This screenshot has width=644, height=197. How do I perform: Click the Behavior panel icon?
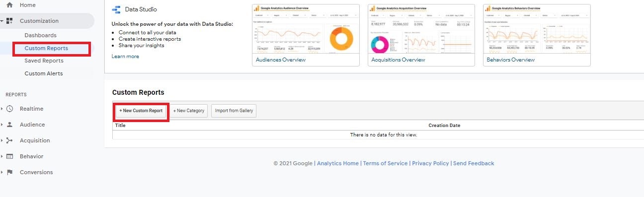[9, 156]
